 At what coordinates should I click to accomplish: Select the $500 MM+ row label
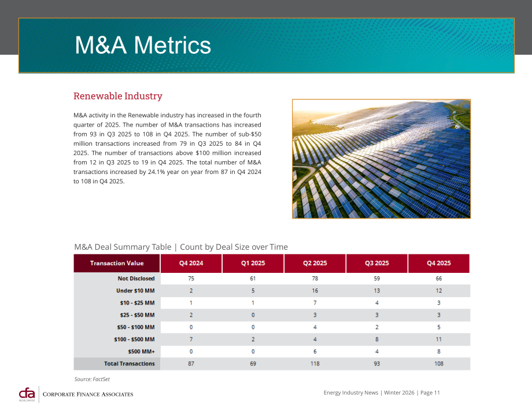tap(141, 351)
